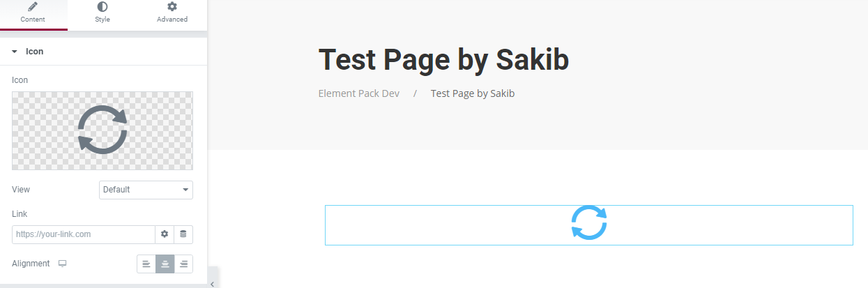Screen dimensions: 868x288
Task: Click the Link URL input field
Action: pos(83,234)
